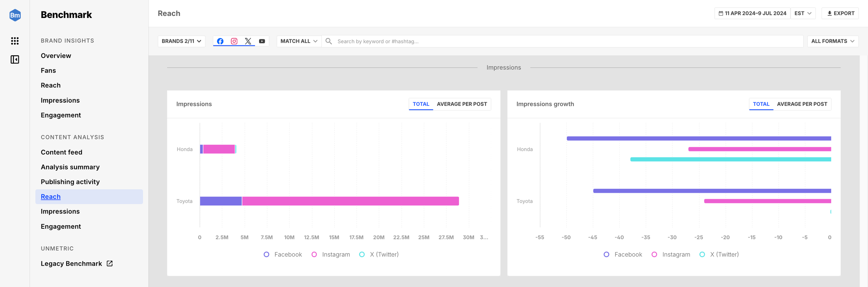Open the Match All dropdown
This screenshot has height=287, width=868.
[299, 41]
